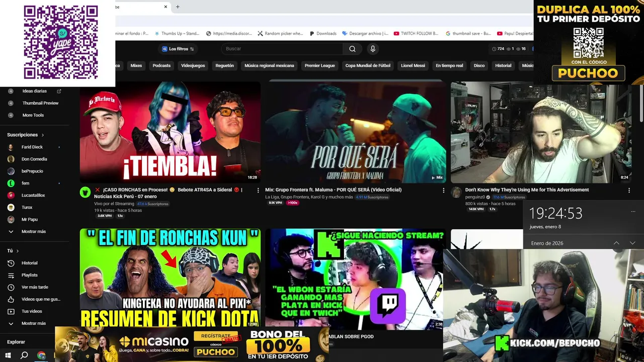
Task: Open the thumbnail save bookmark
Action: pos(468,34)
